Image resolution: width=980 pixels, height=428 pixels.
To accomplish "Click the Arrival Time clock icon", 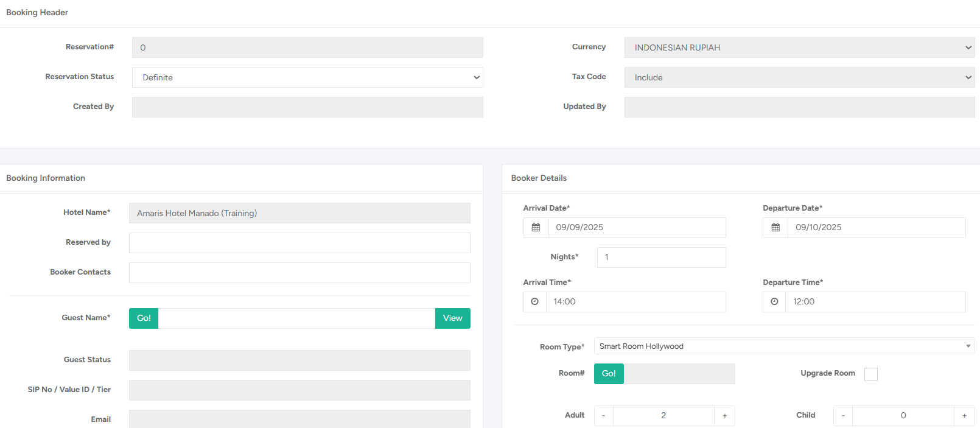I will click(534, 302).
